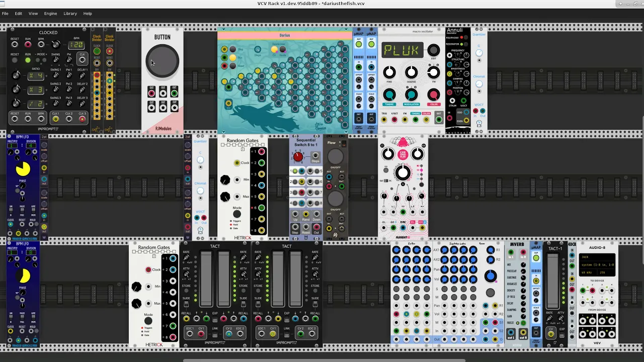
Task: Toggle the lower ON/OFF button on Flow
Action: tap(335, 199)
